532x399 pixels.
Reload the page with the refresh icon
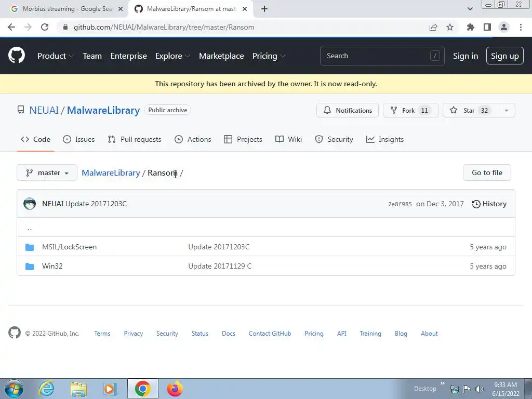(x=45, y=27)
